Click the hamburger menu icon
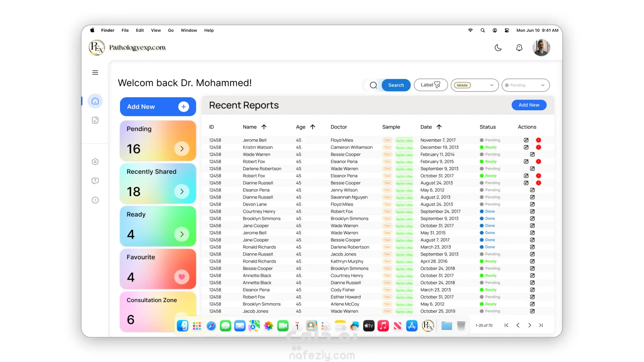This screenshot has height=362, width=644. coord(95,72)
